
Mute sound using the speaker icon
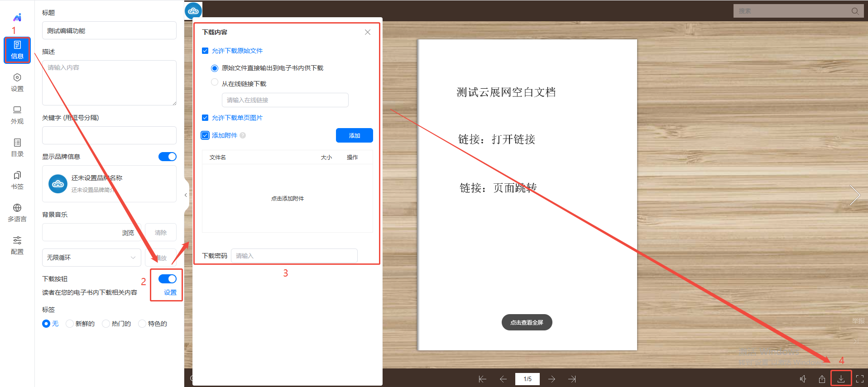803,379
